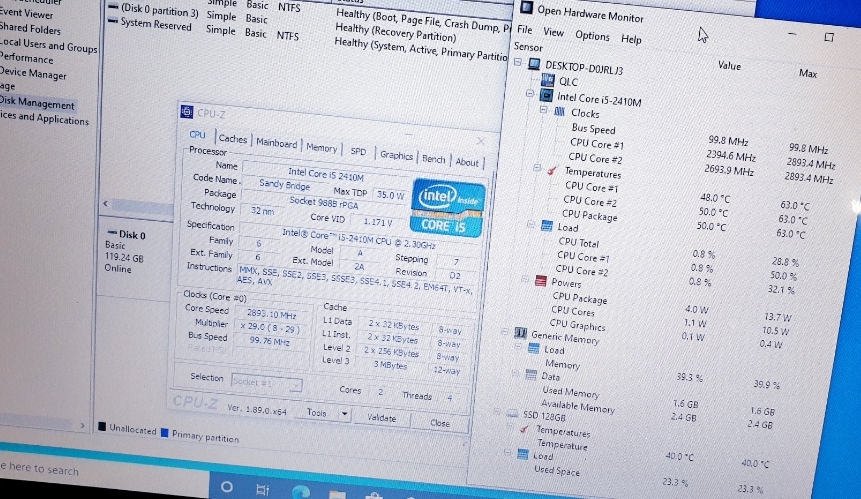Select Disk Management in the left tree

[x=37, y=103]
